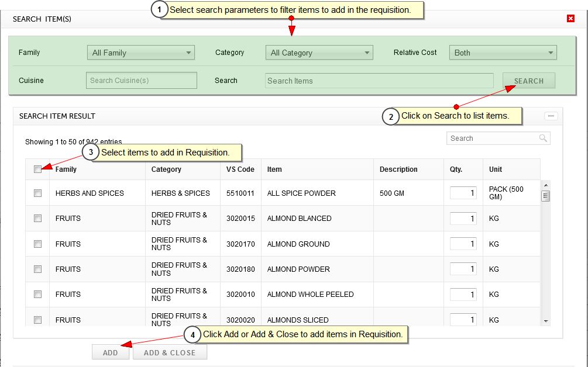Edit quantity field for ALL SPICE POWDER
The image size is (588, 367).
click(463, 193)
